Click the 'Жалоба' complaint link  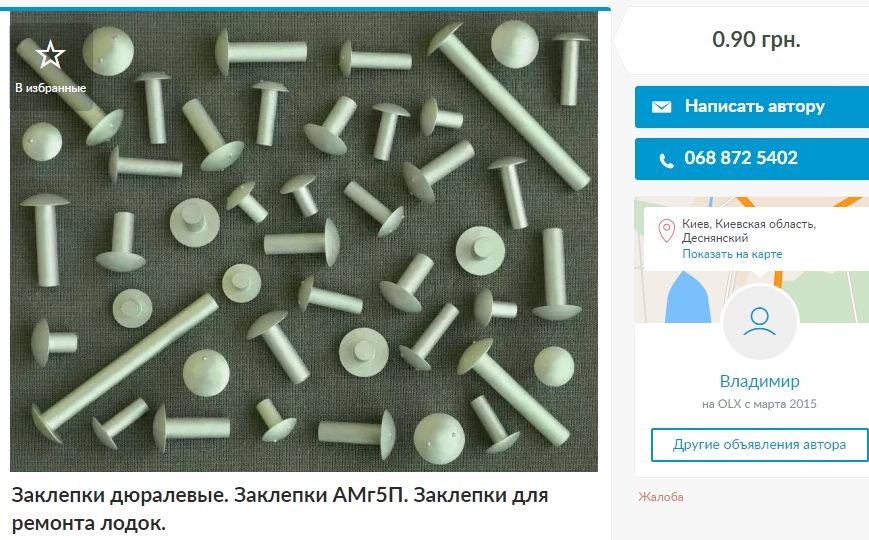(661, 497)
